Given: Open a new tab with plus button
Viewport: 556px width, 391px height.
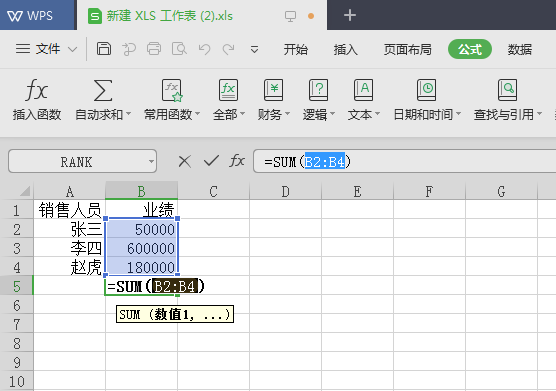Looking at the screenshot, I should point(350,15).
